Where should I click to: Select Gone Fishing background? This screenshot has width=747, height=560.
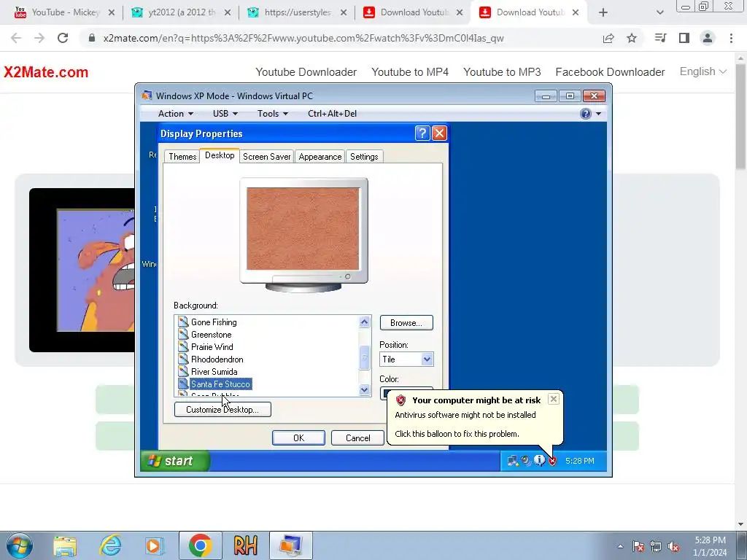(x=214, y=322)
